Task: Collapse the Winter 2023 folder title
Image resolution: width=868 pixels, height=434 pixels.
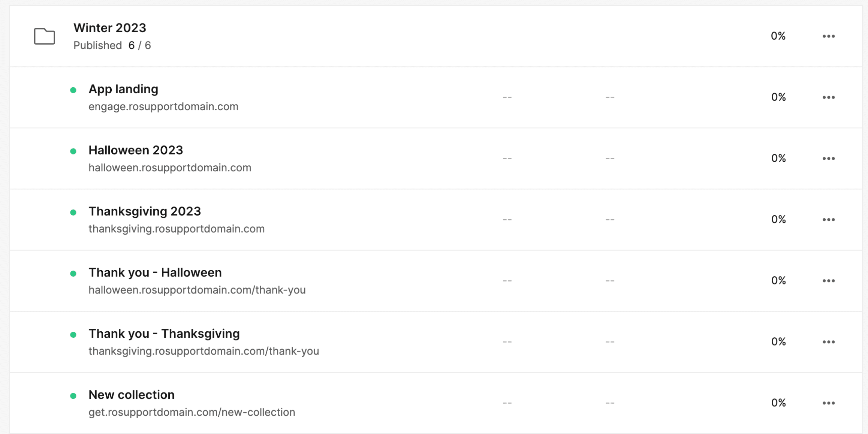Action: click(110, 28)
